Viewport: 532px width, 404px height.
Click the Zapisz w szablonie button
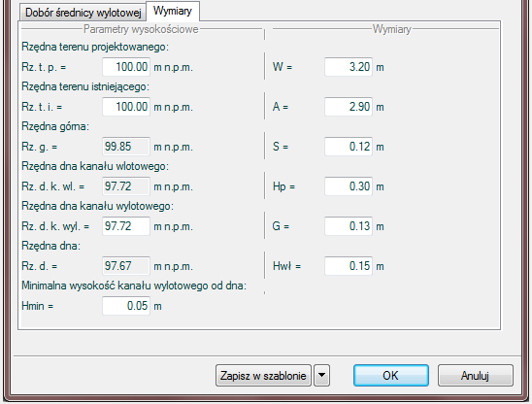pos(263,376)
